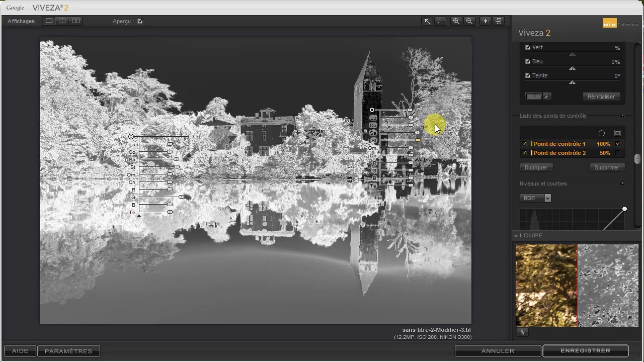
Task: Click the zoom out magnifier
Action: tap(469, 21)
